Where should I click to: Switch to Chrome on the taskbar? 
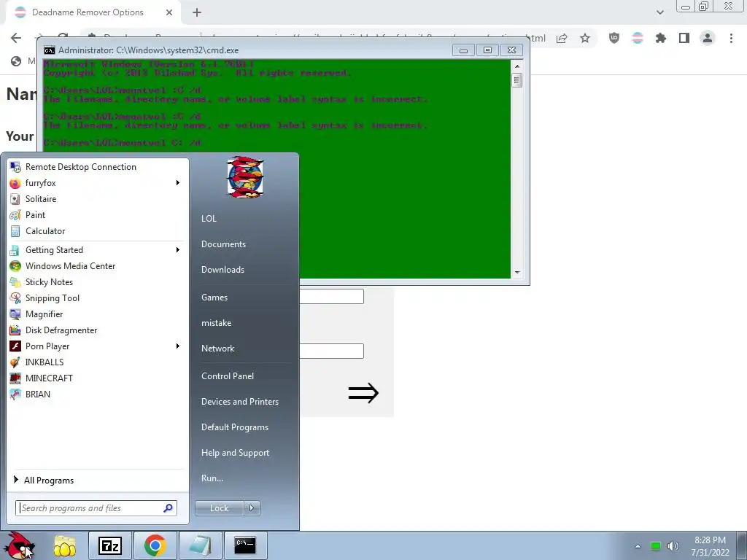(155, 545)
